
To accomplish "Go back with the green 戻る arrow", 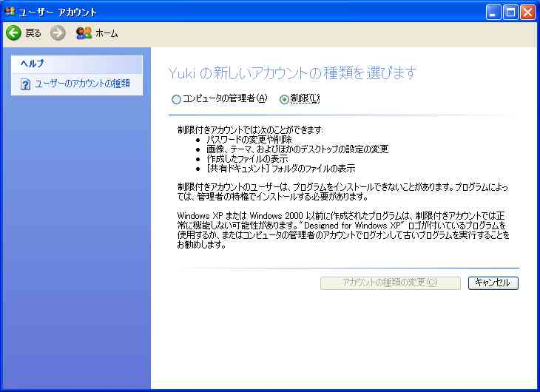I will [14, 33].
